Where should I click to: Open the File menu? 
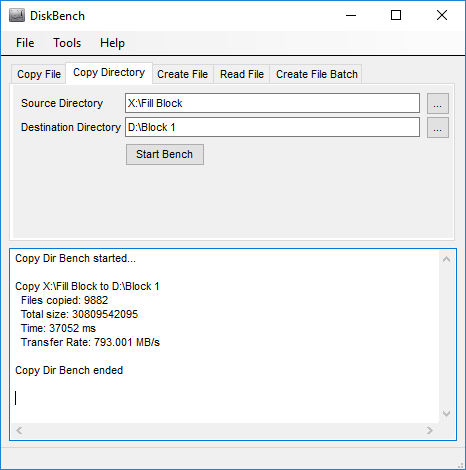[x=25, y=43]
